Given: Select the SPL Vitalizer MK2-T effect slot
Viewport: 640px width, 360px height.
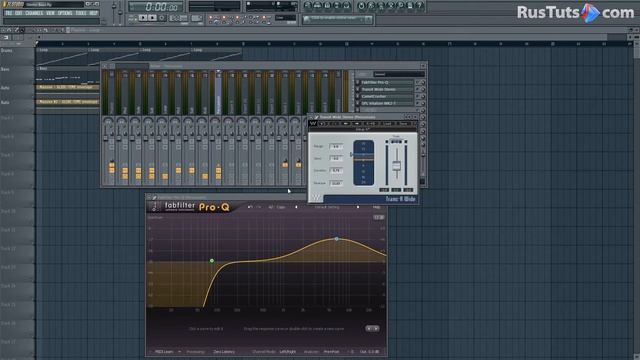Looking at the screenshot, I should pyautogui.click(x=387, y=103).
